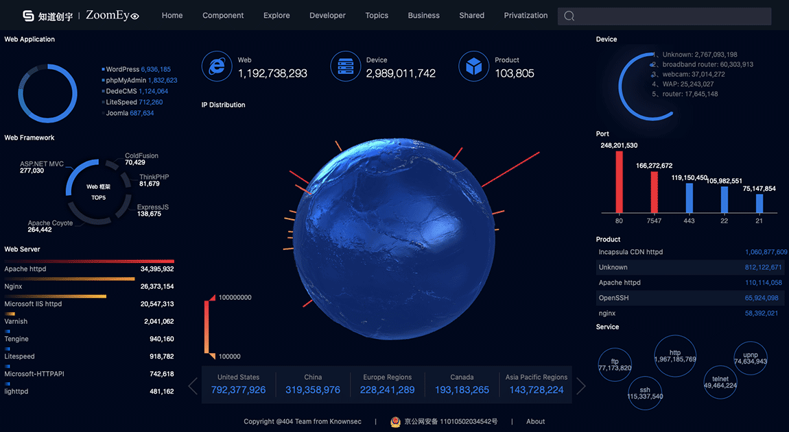Screen dimensions: 789x432
Task: Click the IP density color scale legend
Action: click(207, 327)
